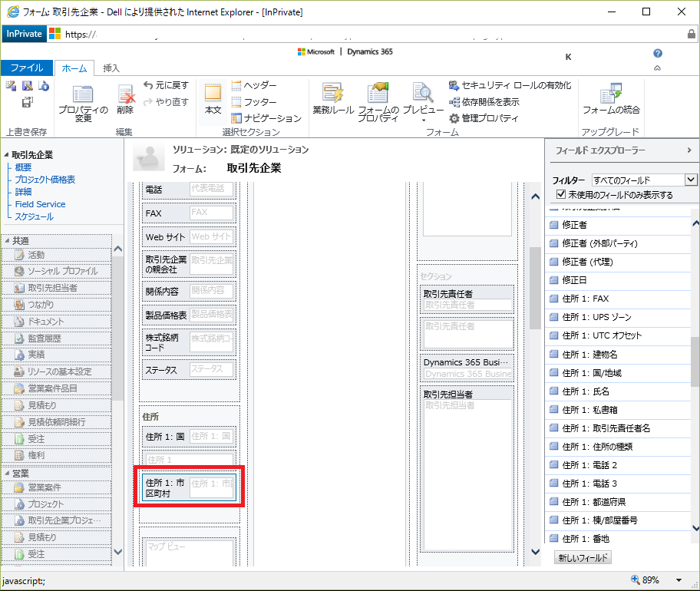
Task: Select the ステータス field on form
Action: tap(189, 370)
